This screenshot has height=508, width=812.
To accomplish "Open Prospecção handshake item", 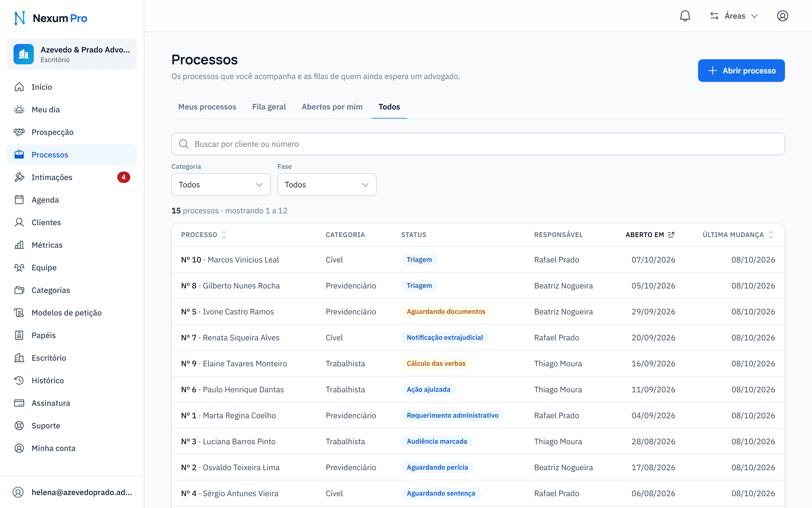I will (x=72, y=132).
